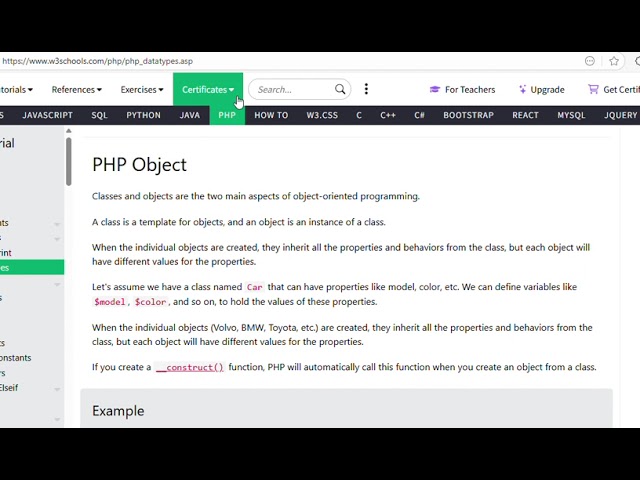Viewport: 640px width, 480px height.
Task: Select the C tab
Action: coord(359,115)
